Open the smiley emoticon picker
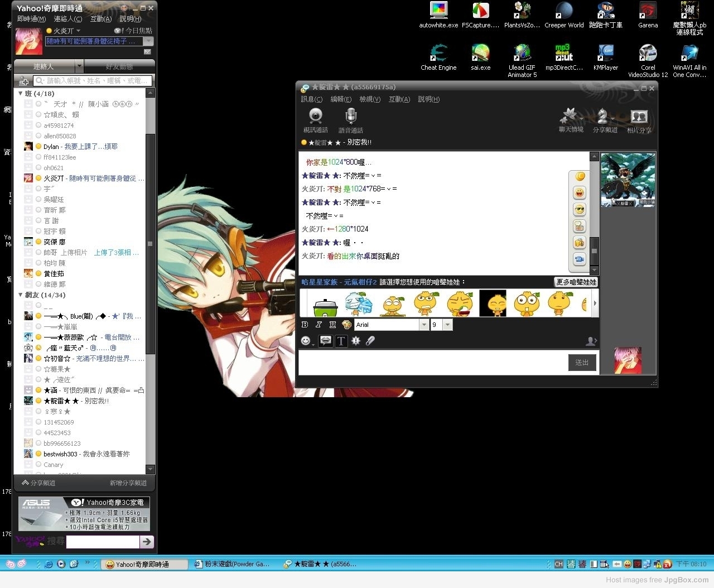The width and height of the screenshot is (714, 588). pyautogui.click(x=306, y=341)
